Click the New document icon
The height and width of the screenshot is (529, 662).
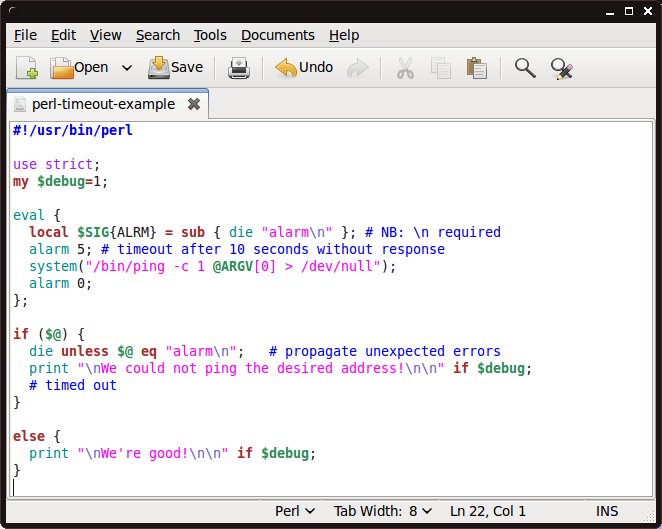(27, 68)
